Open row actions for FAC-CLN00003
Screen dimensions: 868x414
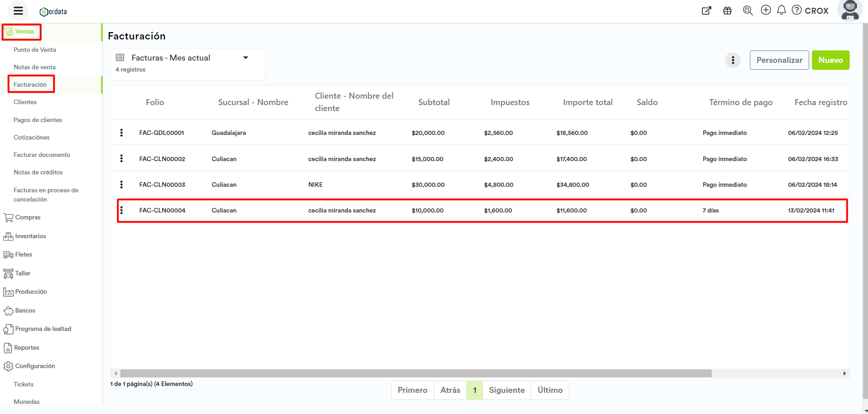pyautogui.click(x=121, y=185)
